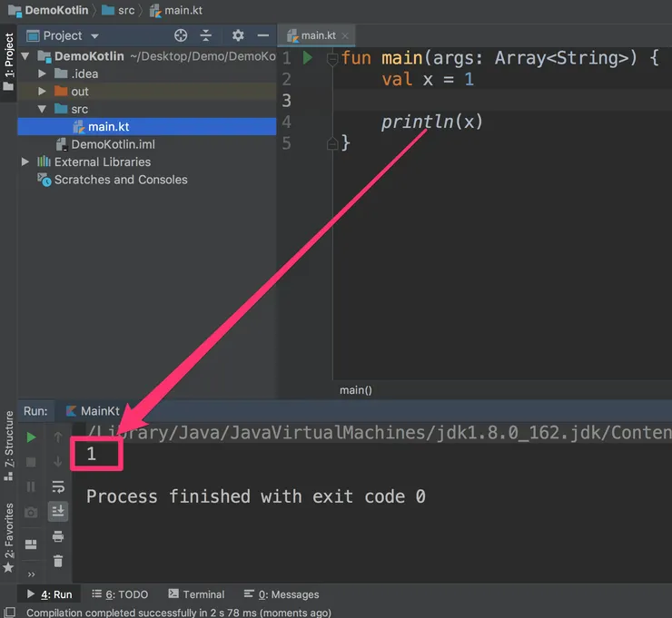Image resolution: width=672 pixels, height=618 pixels.
Task: Select the .idea folder row
Action: click(x=146, y=74)
